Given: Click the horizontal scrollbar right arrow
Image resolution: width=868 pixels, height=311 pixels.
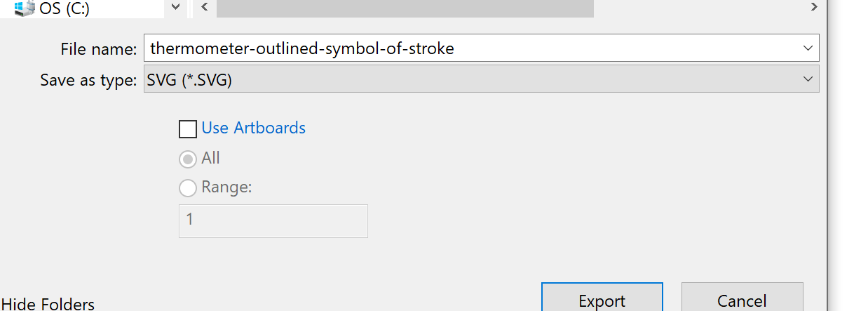Looking at the screenshot, I should [814, 7].
